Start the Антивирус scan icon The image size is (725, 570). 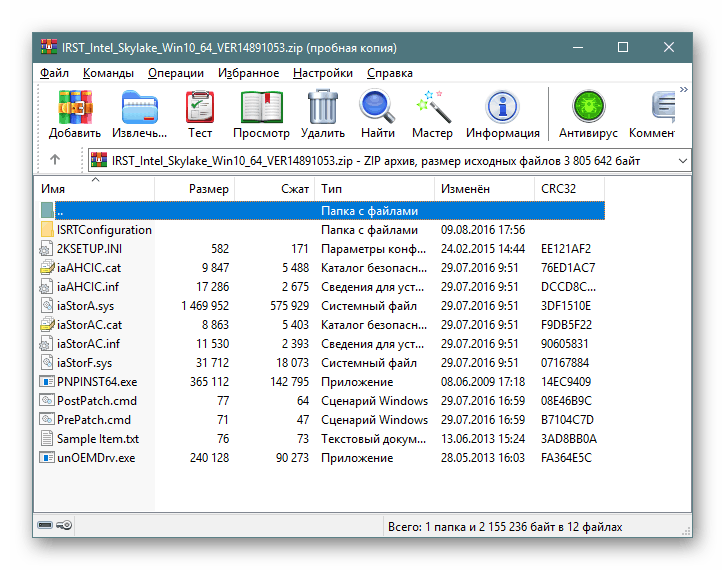coord(589,108)
